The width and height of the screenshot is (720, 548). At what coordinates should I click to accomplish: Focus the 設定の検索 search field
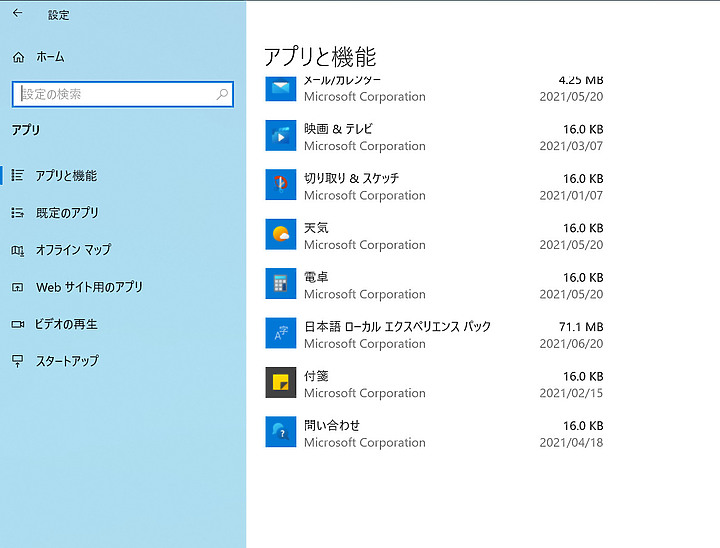(123, 94)
